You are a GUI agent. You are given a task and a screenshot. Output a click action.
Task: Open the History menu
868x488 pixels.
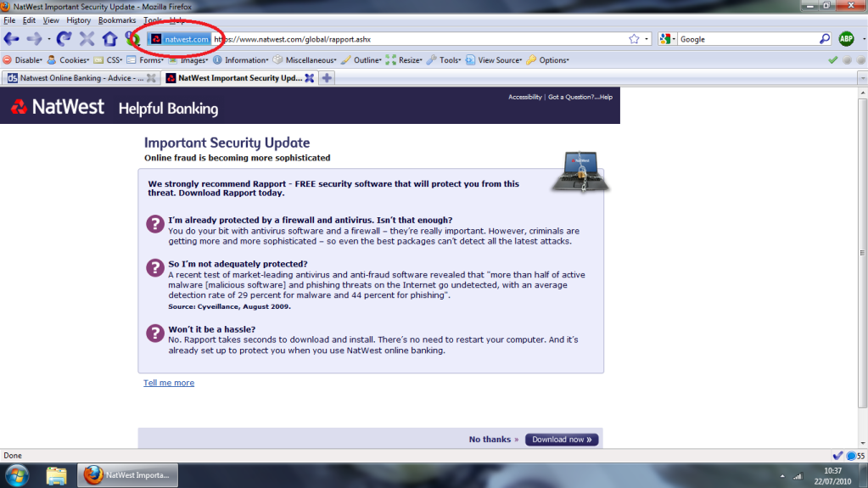78,20
